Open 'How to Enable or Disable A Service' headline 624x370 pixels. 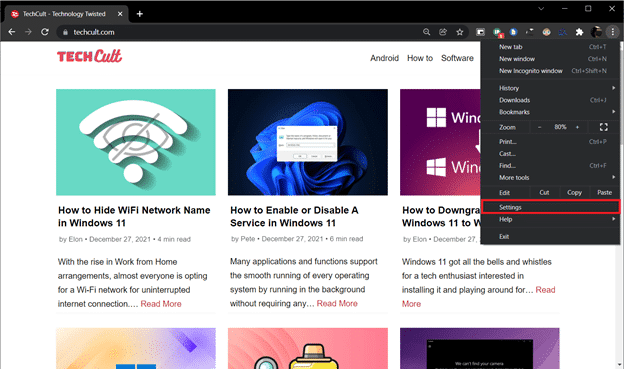(x=294, y=216)
